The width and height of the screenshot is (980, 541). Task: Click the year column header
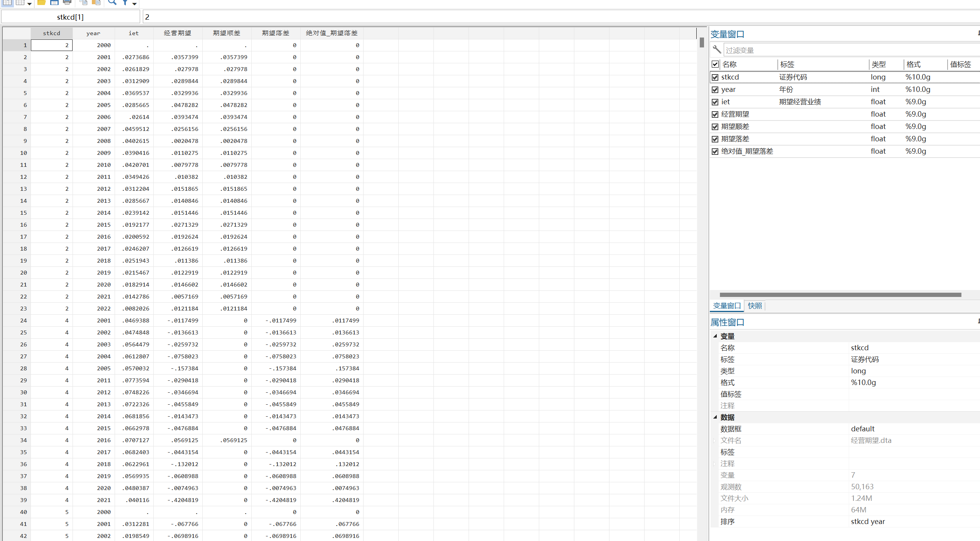[93, 33]
